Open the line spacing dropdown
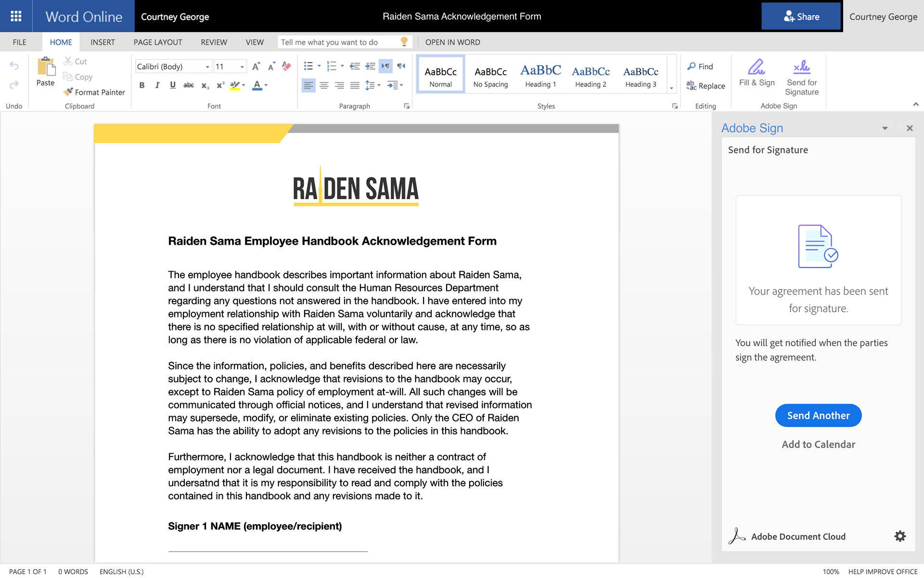Viewport: 924px width, 578px height. pos(373,85)
